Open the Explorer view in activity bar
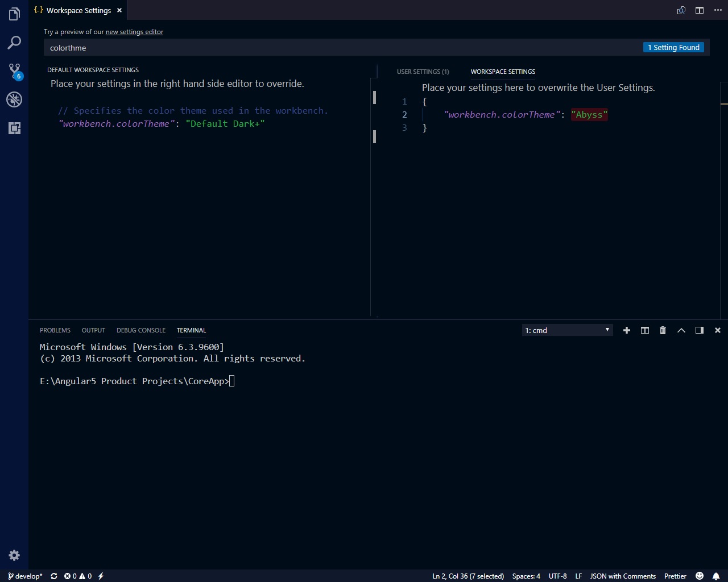728x582 pixels. click(x=14, y=14)
